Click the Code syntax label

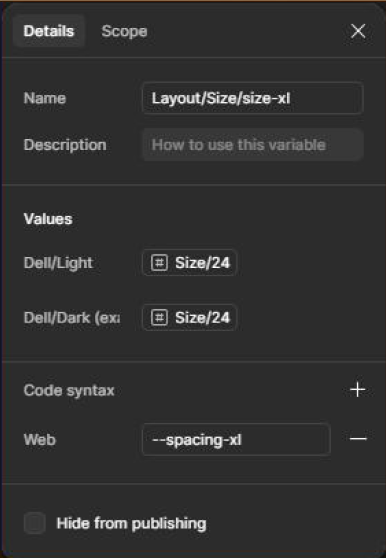(x=69, y=390)
